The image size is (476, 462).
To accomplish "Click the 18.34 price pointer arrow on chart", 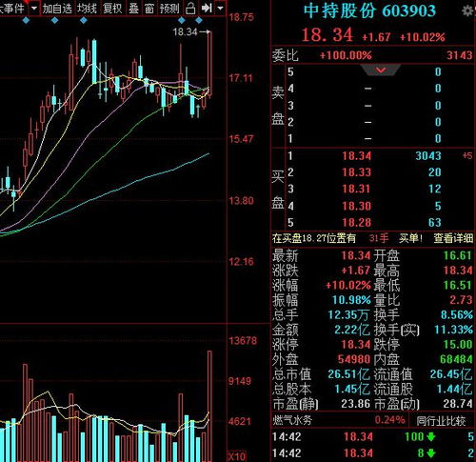I will (x=206, y=31).
